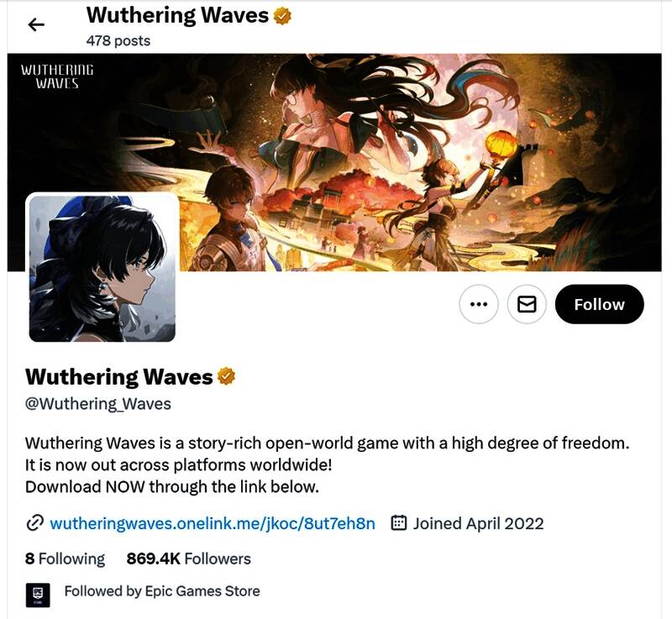
Task: Click the link chain icon
Action: (34, 523)
